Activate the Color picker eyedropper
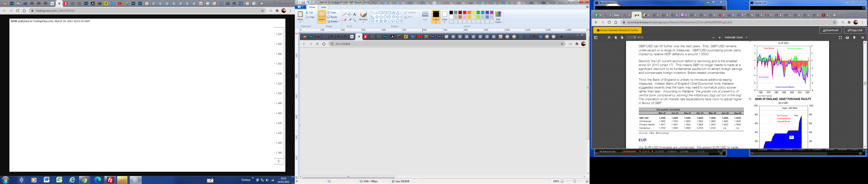Viewport: 868px width, 184px height. coord(349,20)
